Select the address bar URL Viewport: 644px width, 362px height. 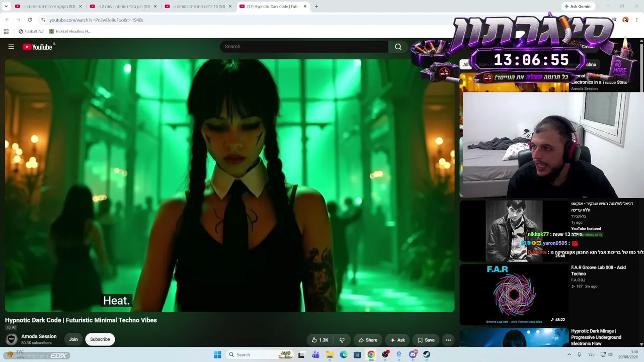pos(96,20)
